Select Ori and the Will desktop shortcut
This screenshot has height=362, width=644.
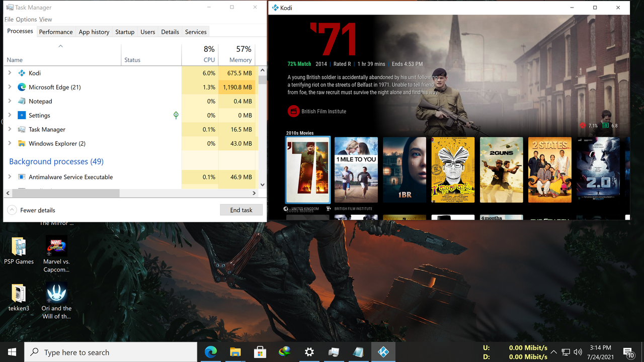[56, 294]
